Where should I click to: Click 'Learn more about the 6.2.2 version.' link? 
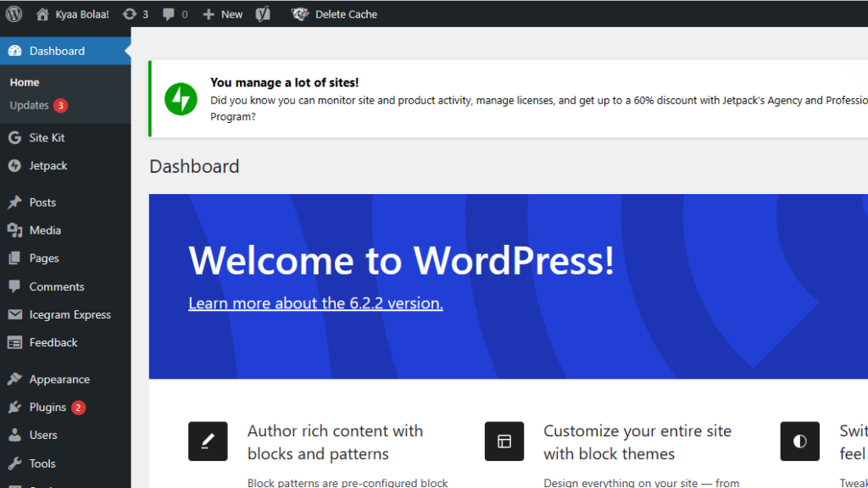pos(315,303)
